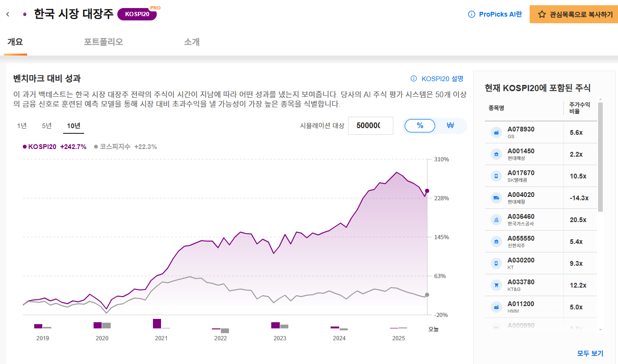Click the gray 코스피지수 legend dot

(x=96, y=147)
